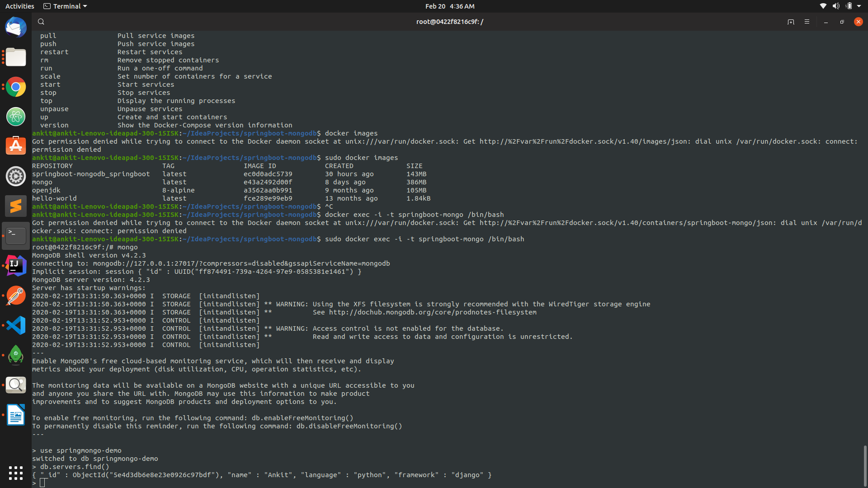Open the terminal hamburger menu
Image resolution: width=868 pixels, height=488 pixels.
pyautogui.click(x=807, y=22)
